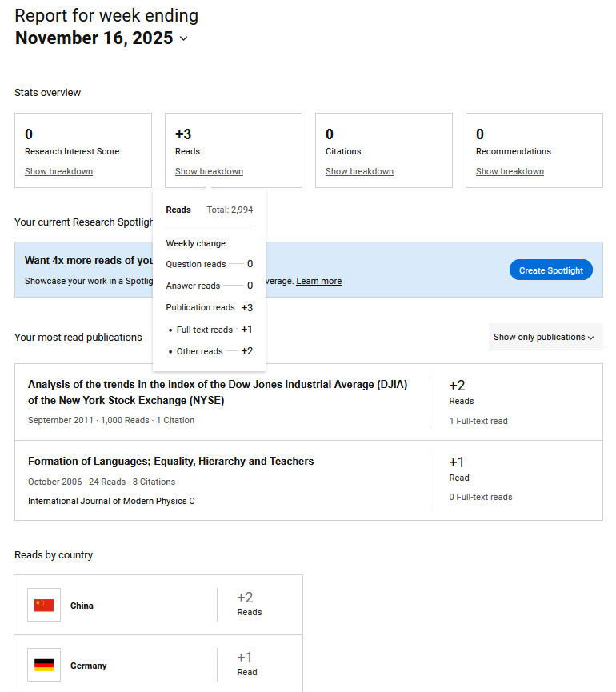
Task: Expand the Show only publications dropdown
Action: coord(545,337)
